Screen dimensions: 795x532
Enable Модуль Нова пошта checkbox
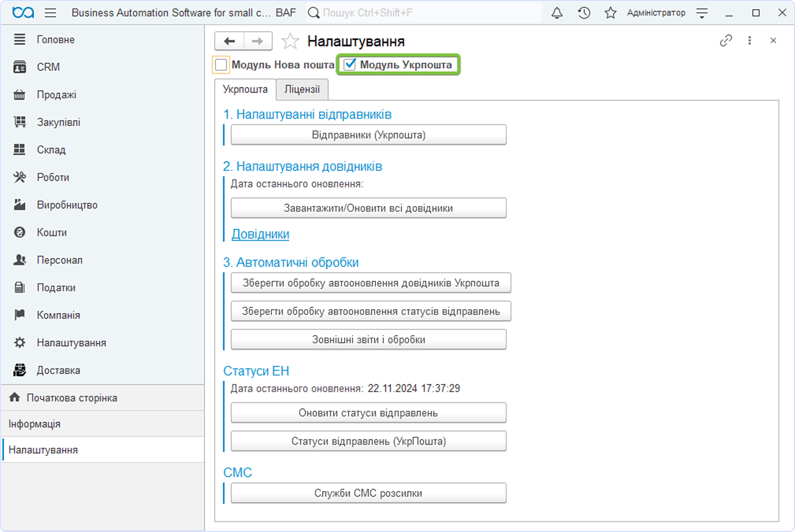pos(221,64)
